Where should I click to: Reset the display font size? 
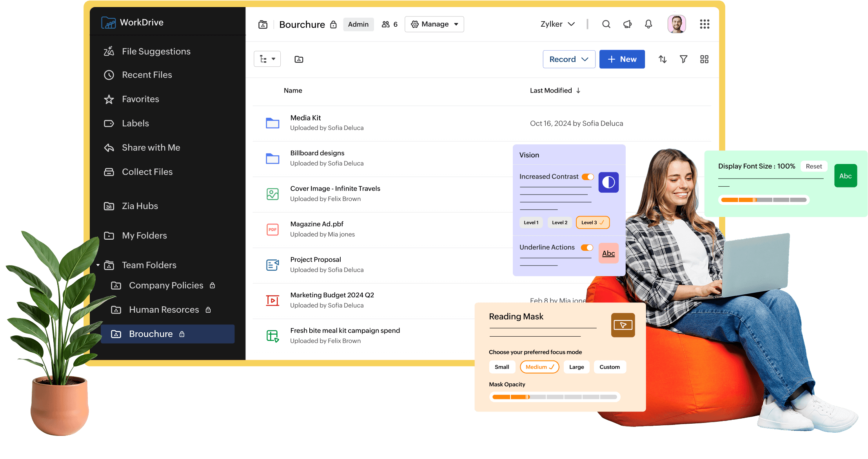click(814, 166)
